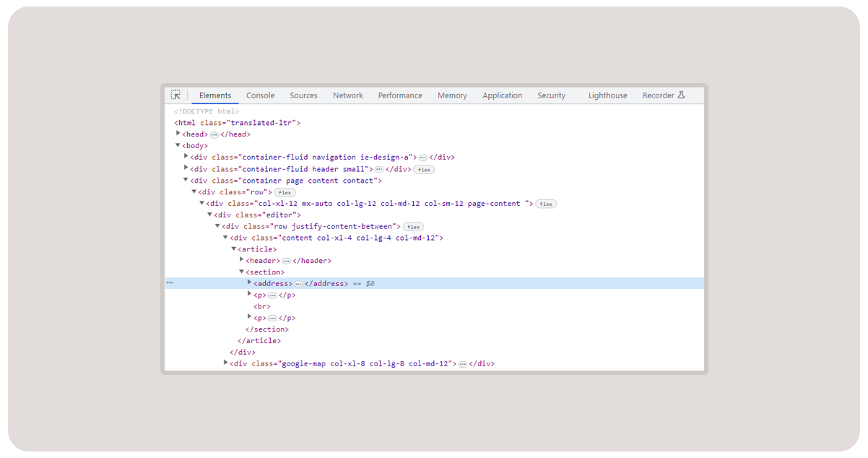Activate the inspect element picker icon
The image size is (868, 458).
coord(175,95)
